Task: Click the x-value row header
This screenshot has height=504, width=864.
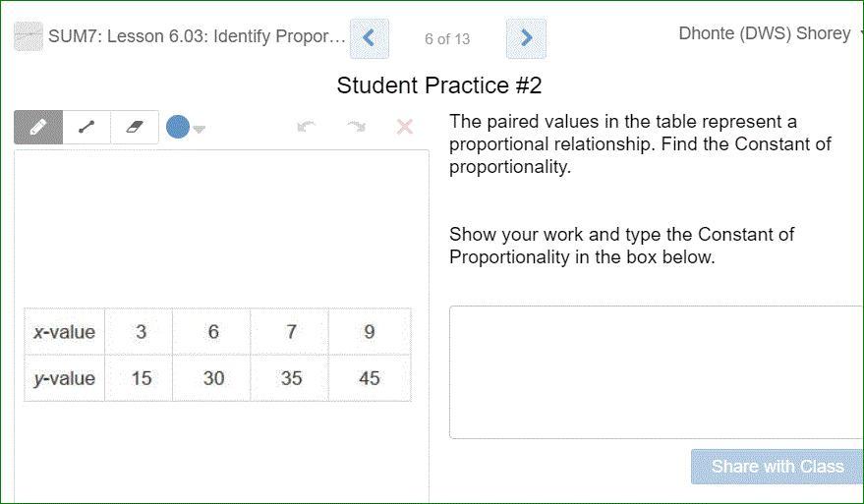Action: (65, 332)
